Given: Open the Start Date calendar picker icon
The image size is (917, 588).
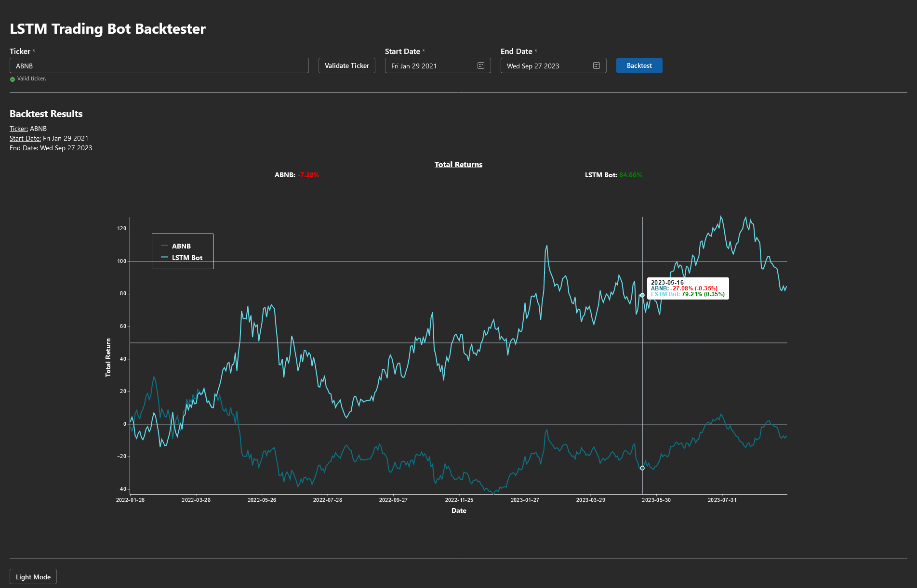Looking at the screenshot, I should [481, 65].
